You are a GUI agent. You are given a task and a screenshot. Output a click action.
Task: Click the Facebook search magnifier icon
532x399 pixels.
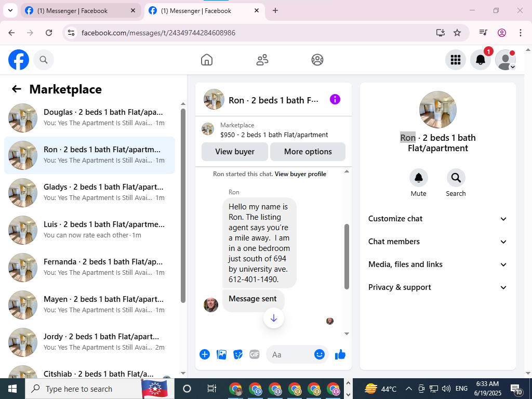(44, 60)
